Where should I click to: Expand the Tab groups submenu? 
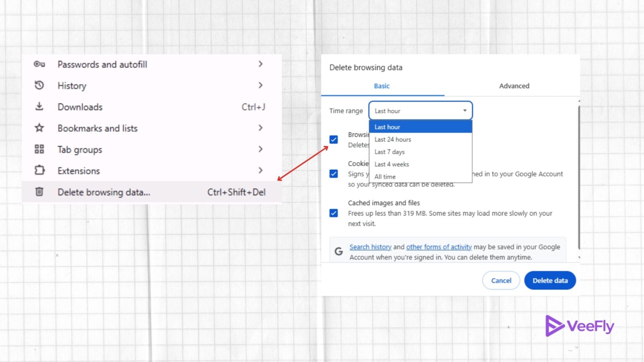point(260,149)
